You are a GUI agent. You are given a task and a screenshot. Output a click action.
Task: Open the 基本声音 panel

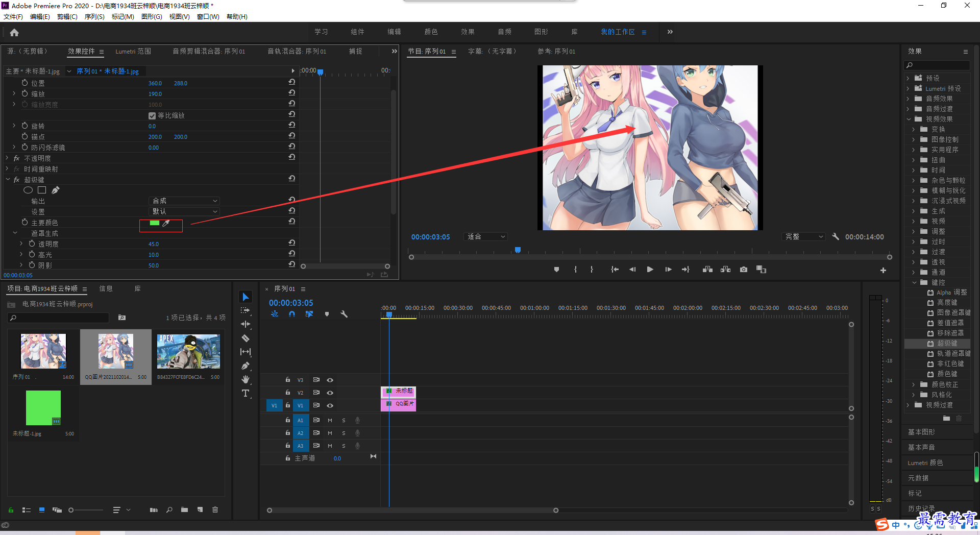point(921,447)
